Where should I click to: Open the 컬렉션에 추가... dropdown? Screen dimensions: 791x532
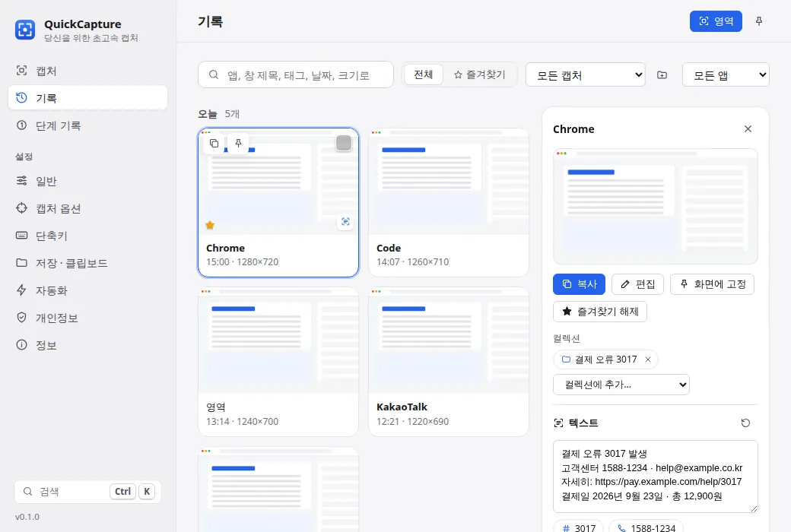(621, 385)
